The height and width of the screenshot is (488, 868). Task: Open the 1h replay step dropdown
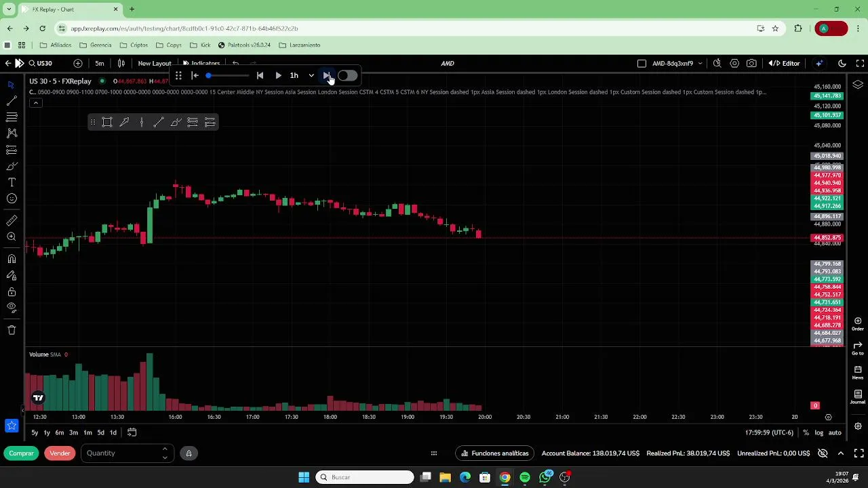(302, 76)
